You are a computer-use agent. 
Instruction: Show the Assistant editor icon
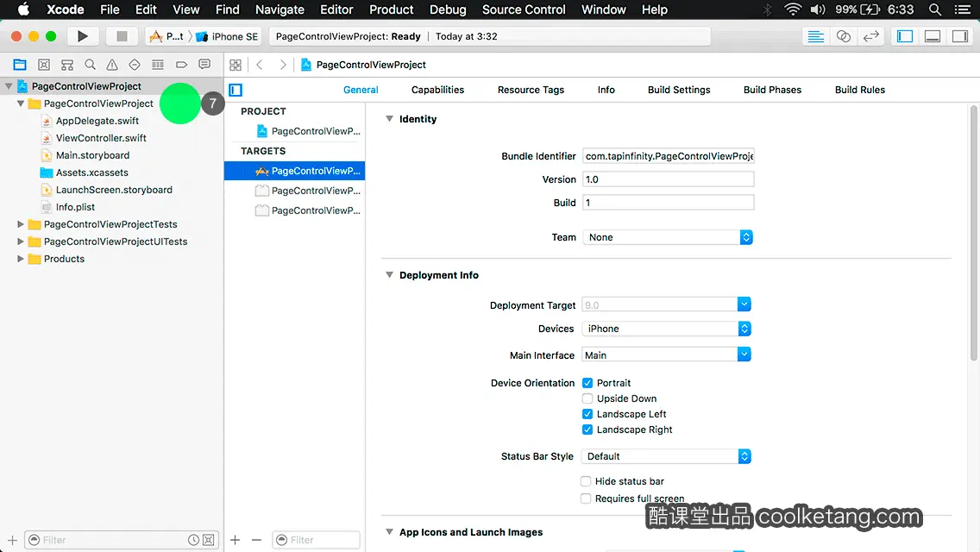pyautogui.click(x=843, y=36)
